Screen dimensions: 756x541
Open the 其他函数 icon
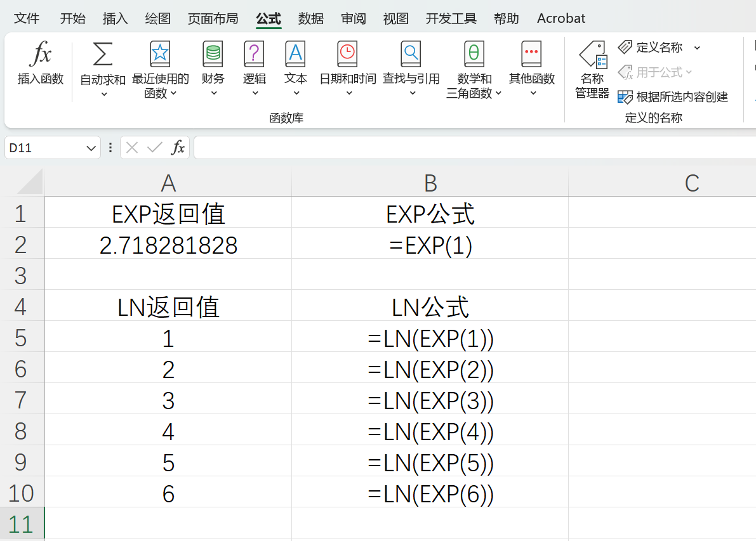coord(531,53)
